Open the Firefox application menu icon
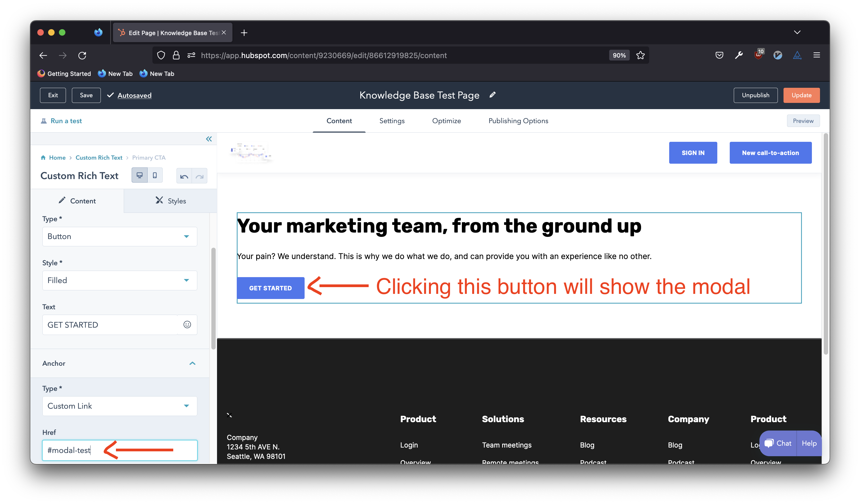This screenshot has height=504, width=860. coord(817,55)
